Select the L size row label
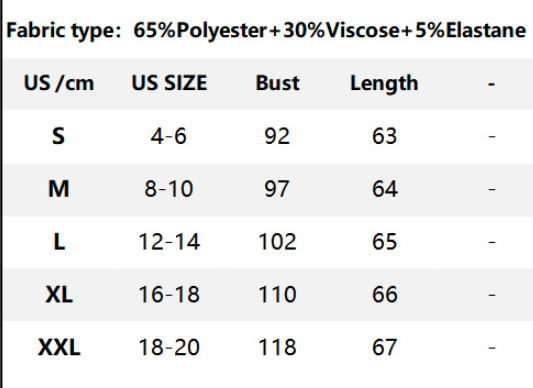This screenshot has width=533, height=388. point(59,242)
